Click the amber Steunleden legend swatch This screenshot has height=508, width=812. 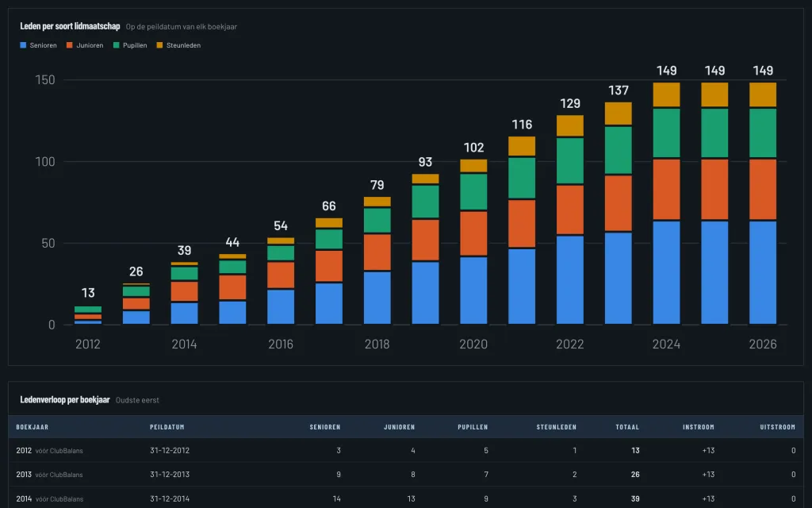tap(159, 45)
